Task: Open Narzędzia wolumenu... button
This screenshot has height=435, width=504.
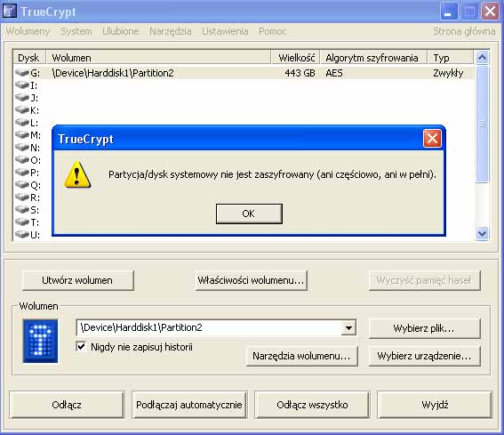Action: click(302, 356)
